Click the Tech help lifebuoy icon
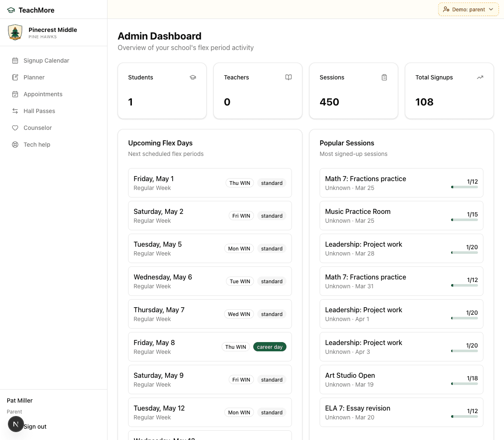Screen dimensions: 504x440 tap(15, 145)
